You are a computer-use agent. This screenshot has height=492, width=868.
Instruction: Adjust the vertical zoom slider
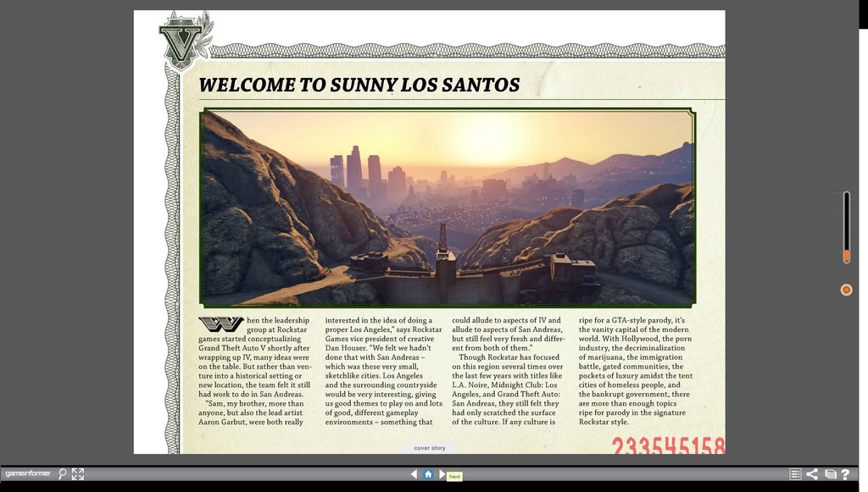[x=846, y=227]
